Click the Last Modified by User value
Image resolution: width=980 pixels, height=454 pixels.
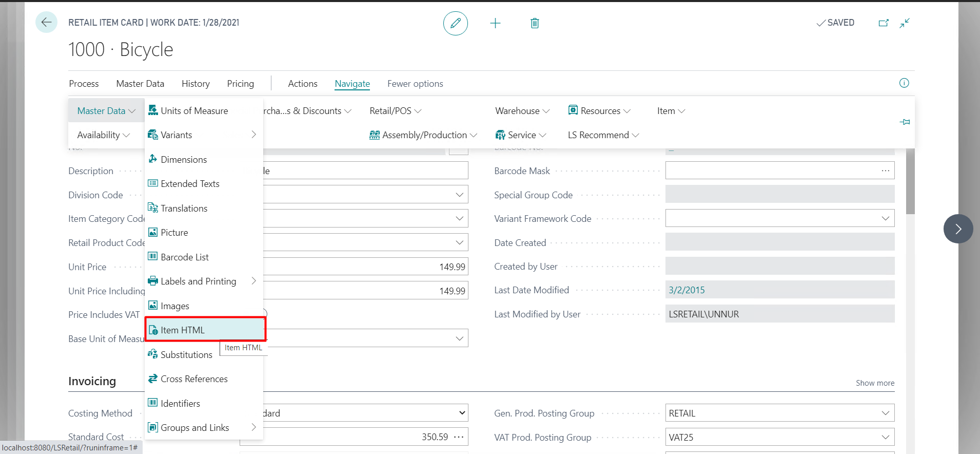pos(780,314)
